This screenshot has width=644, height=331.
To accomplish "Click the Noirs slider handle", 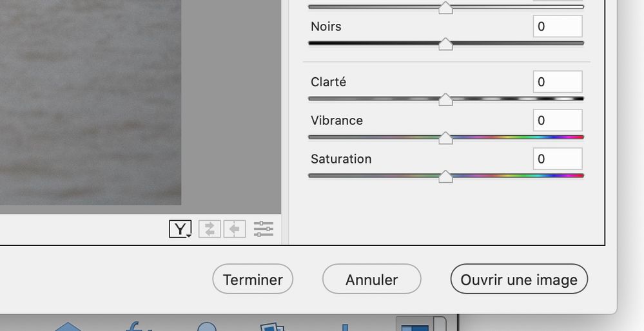I will [445, 44].
